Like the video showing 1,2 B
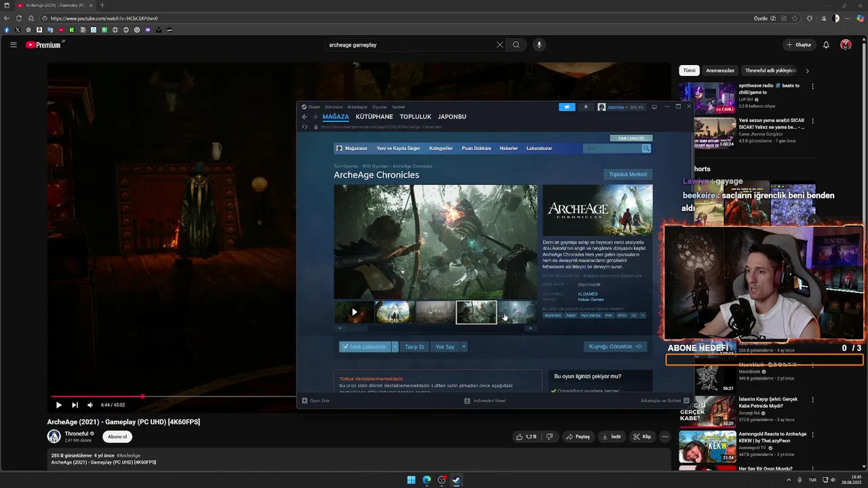This screenshot has width=868, height=488. click(526, 436)
